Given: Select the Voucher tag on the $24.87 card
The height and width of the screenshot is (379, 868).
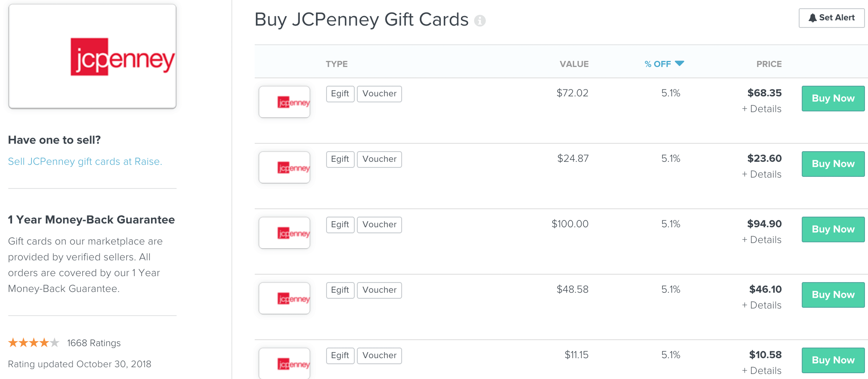Looking at the screenshot, I should pyautogui.click(x=379, y=159).
